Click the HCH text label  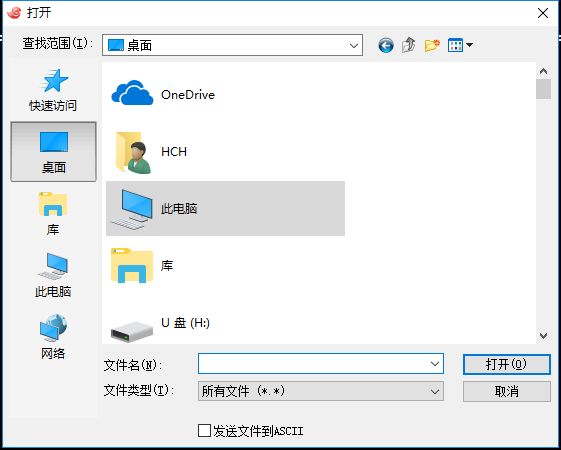(x=174, y=152)
